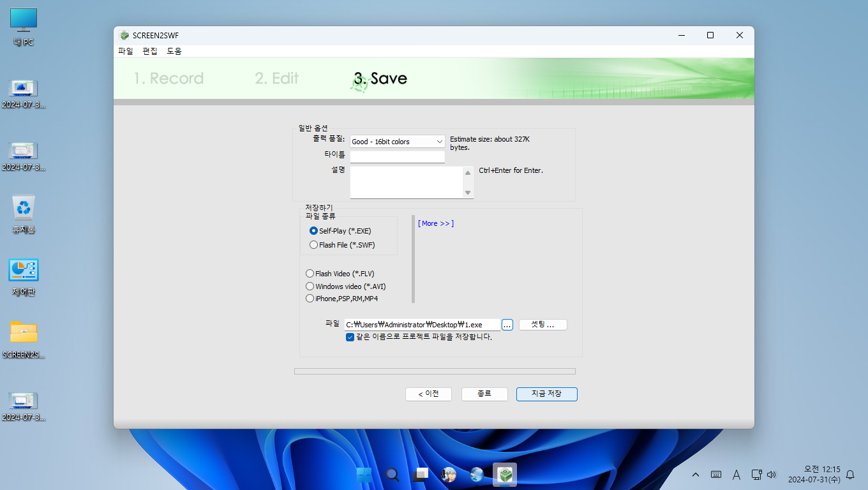Click the volume speaker tray icon

pyautogui.click(x=772, y=475)
